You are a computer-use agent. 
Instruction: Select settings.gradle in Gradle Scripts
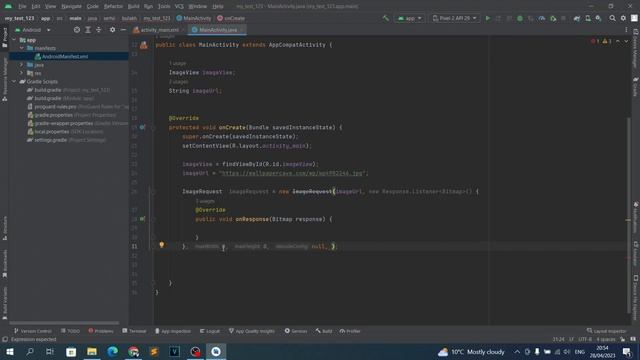click(x=50, y=140)
